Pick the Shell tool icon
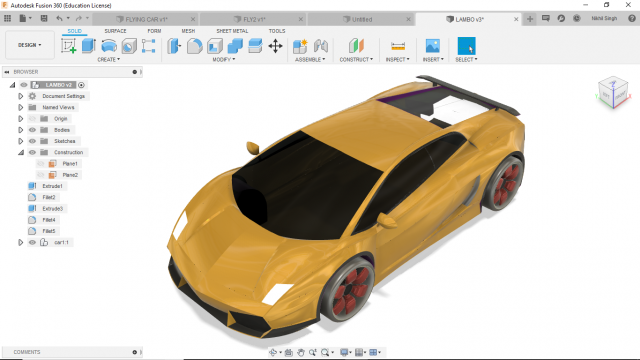Screen dimensions: 640x360 pyautogui.click(x=215, y=46)
